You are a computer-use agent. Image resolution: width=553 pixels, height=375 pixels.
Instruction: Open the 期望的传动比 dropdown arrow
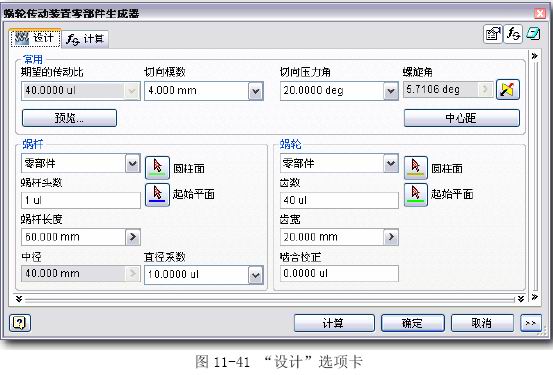coord(132,91)
